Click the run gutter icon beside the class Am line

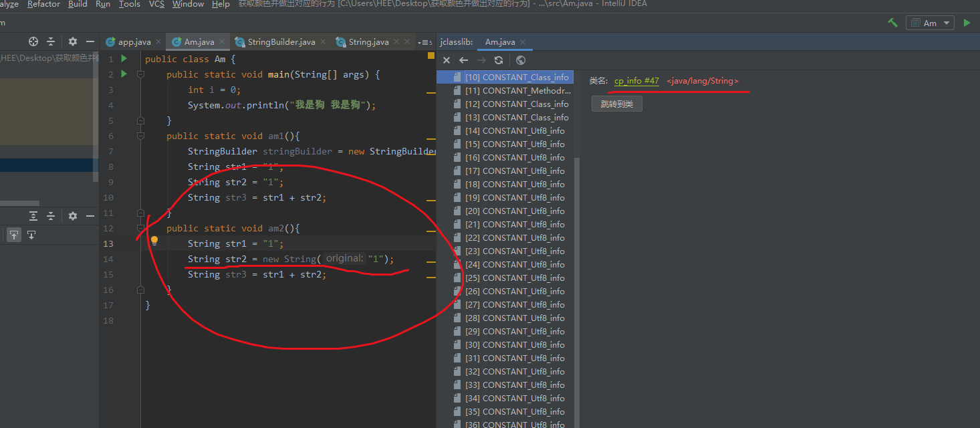tap(124, 59)
